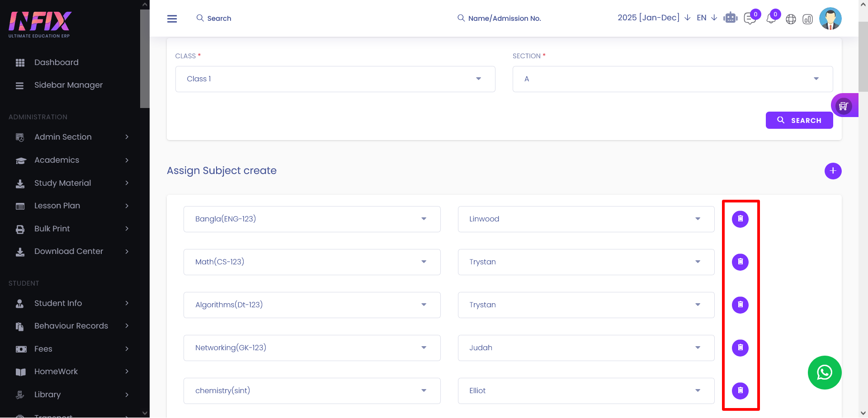This screenshot has width=868, height=418.
Task: Open the chat messages icon
Action: (750, 19)
